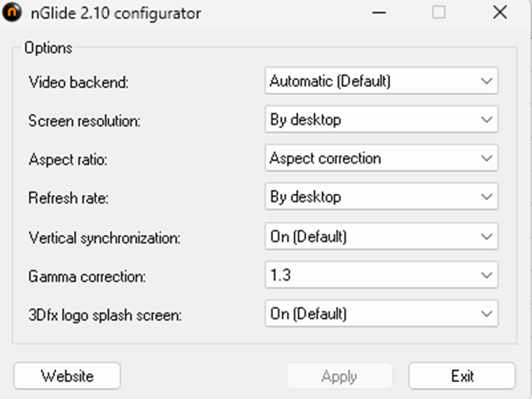Click the Screen resolution label text
The width and height of the screenshot is (532, 399).
point(84,121)
